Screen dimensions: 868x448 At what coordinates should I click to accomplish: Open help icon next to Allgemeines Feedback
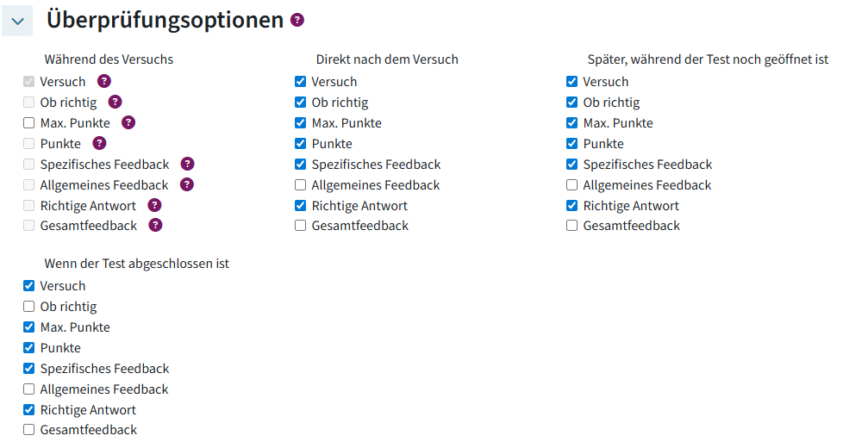tap(187, 184)
